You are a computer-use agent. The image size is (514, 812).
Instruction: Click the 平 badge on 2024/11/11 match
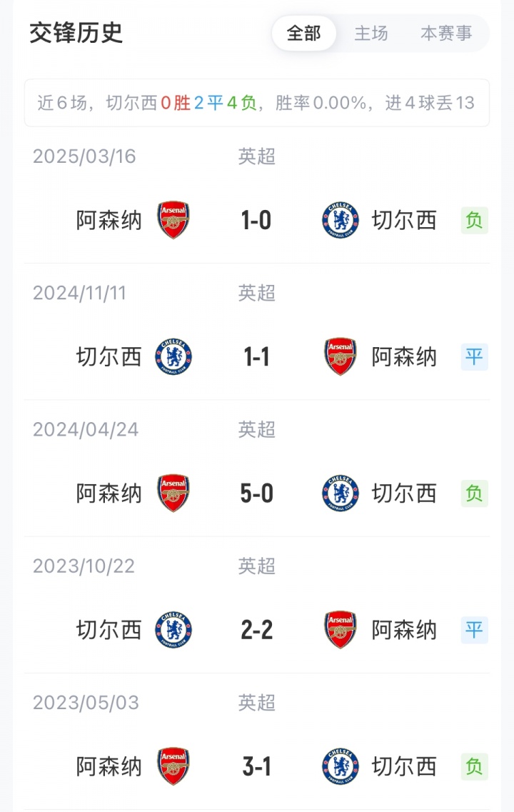tap(474, 357)
